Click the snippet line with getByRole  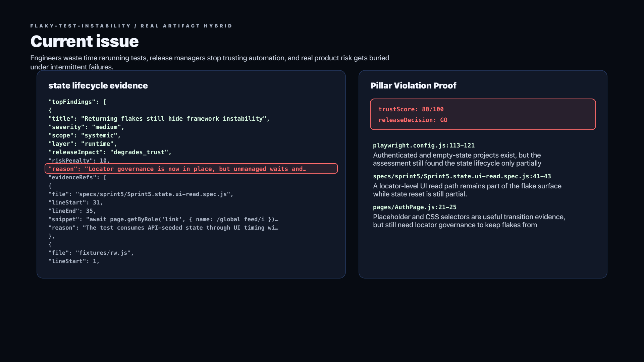[x=163, y=219]
